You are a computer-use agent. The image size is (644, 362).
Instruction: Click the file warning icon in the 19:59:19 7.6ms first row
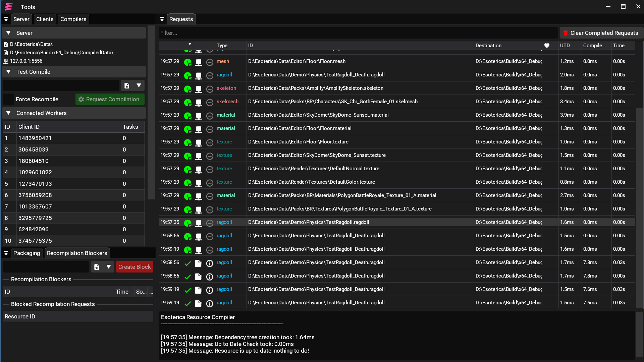pyautogui.click(x=199, y=290)
